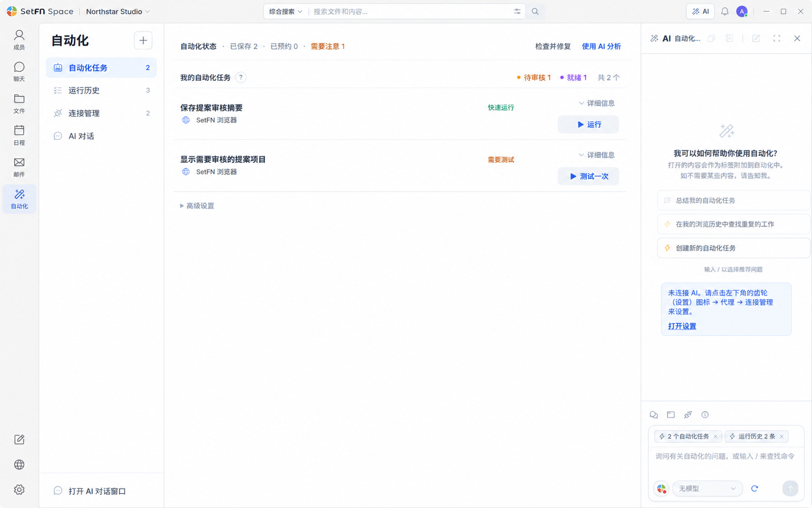Click the globe icon in left sidebar

pos(19,464)
